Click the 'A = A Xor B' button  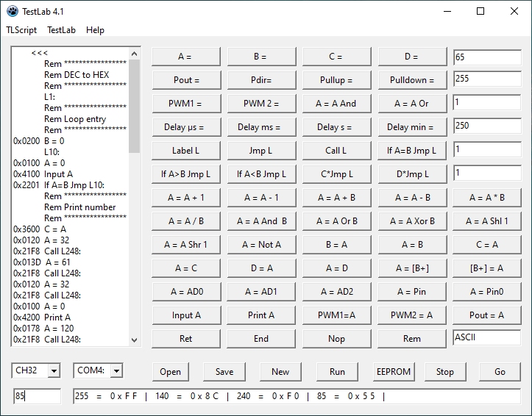(412, 221)
